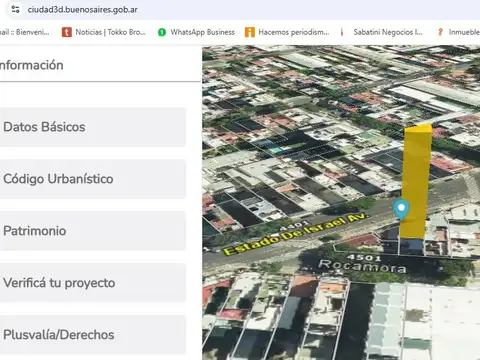Viewport: 480px width, 360px height.
Task: Click the site settings icon in address bar
Action: pos(15,9)
